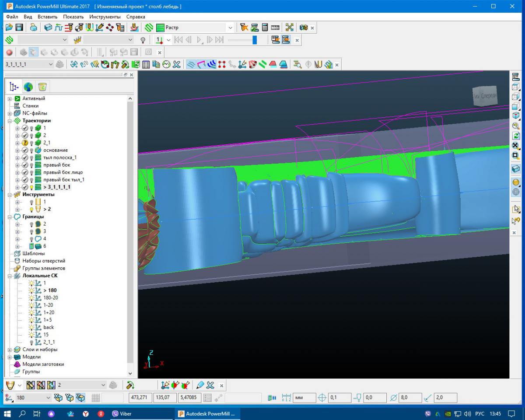Image resolution: width=525 pixels, height=420 pixels.
Task: Open the recycle bin tab in explorer
Action: pos(42,87)
